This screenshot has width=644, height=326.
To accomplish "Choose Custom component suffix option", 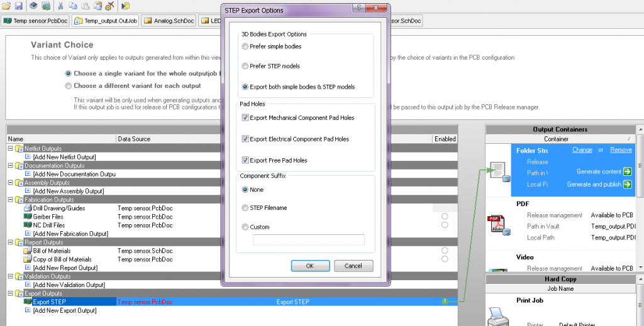I will pyautogui.click(x=245, y=227).
